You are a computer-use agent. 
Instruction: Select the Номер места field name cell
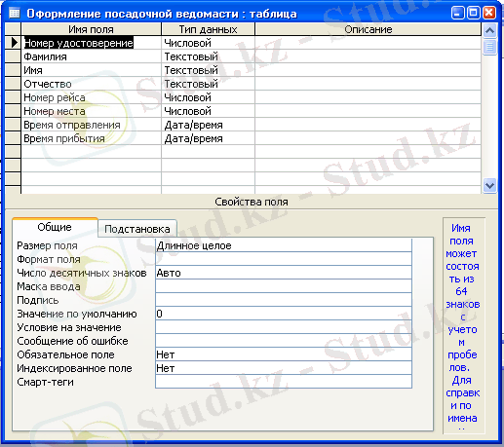coord(91,111)
